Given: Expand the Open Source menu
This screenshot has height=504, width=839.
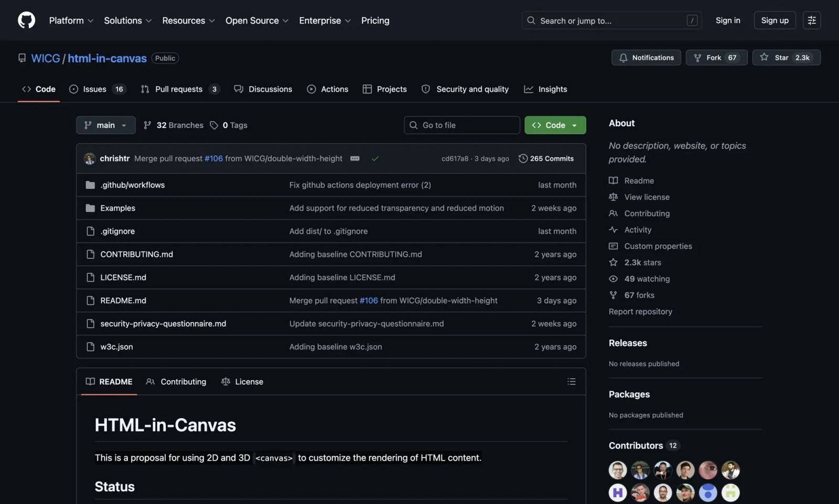Looking at the screenshot, I should click(x=257, y=20).
